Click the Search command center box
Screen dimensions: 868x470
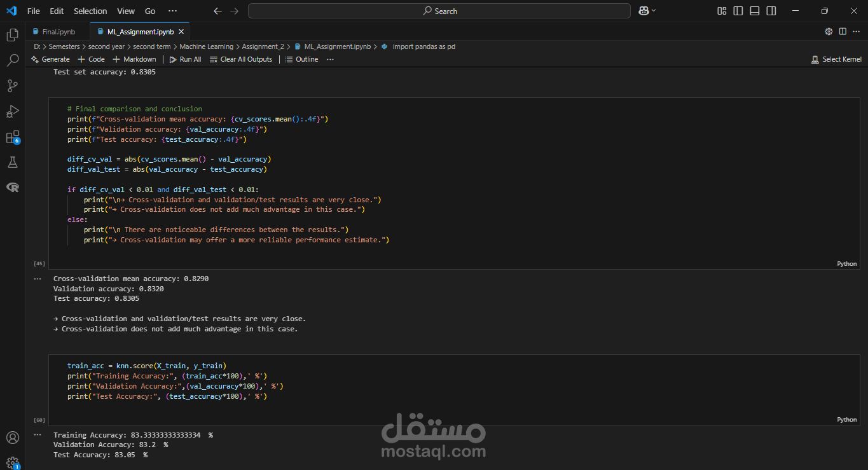coord(439,11)
